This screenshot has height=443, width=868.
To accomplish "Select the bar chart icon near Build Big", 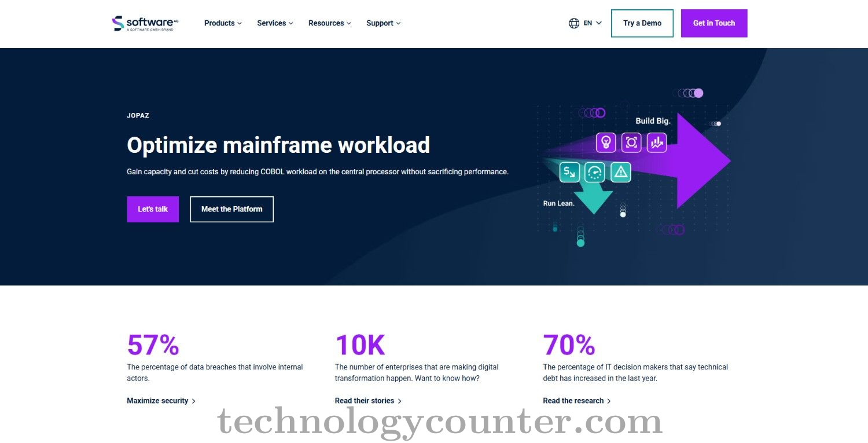I will click(657, 142).
